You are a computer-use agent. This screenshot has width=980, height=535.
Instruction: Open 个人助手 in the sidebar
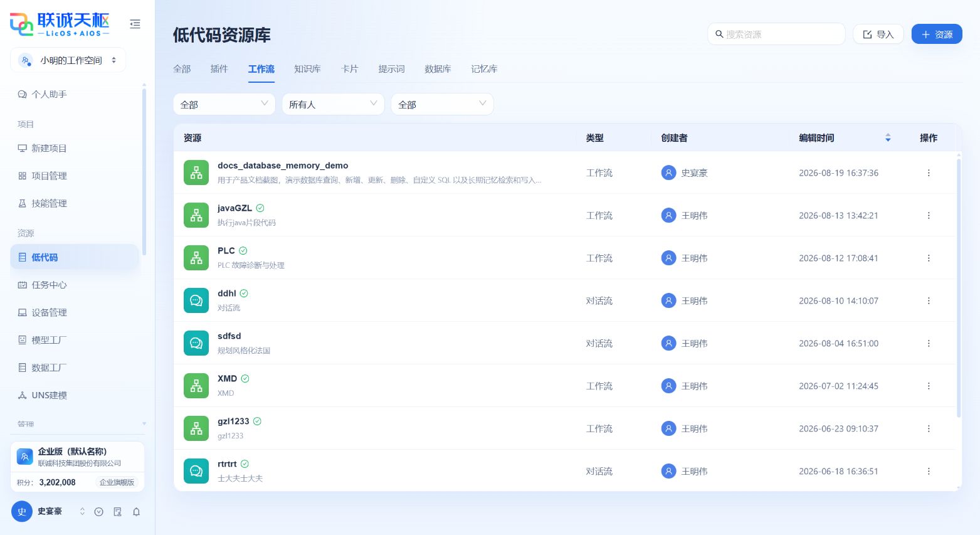coord(74,94)
